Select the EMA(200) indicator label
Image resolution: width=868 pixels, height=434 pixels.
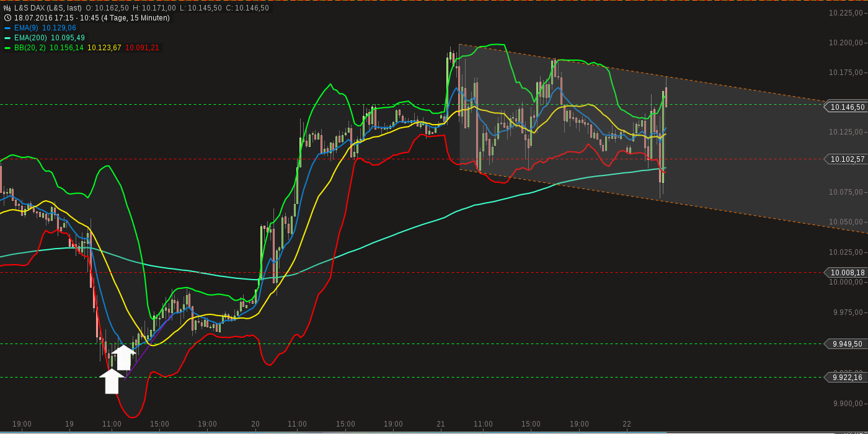(x=30, y=38)
